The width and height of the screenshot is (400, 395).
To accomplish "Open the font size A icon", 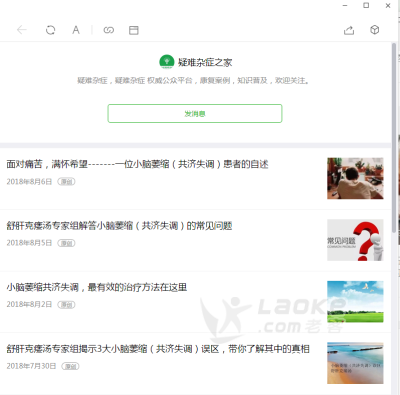I will (x=76, y=30).
